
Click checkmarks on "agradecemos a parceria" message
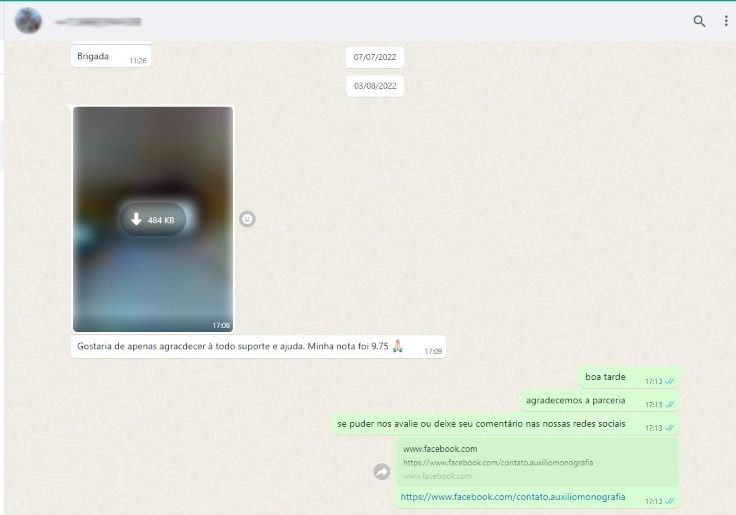(670, 405)
